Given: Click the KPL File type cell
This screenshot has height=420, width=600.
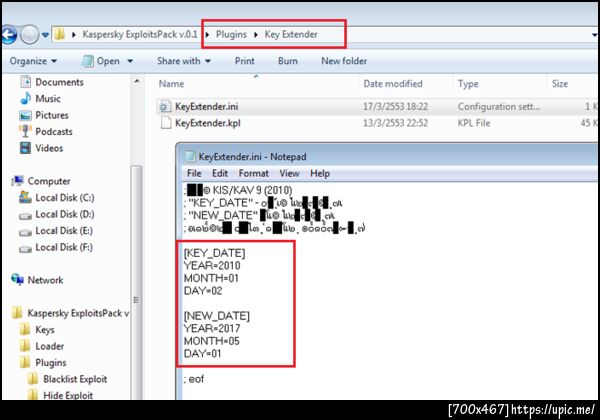Looking at the screenshot, I should click(x=474, y=123).
